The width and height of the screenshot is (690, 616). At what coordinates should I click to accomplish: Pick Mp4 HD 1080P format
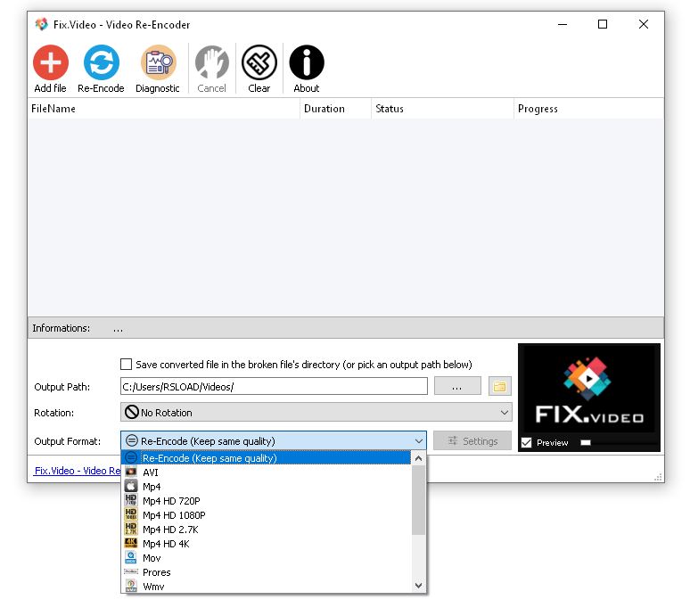[x=267, y=514]
